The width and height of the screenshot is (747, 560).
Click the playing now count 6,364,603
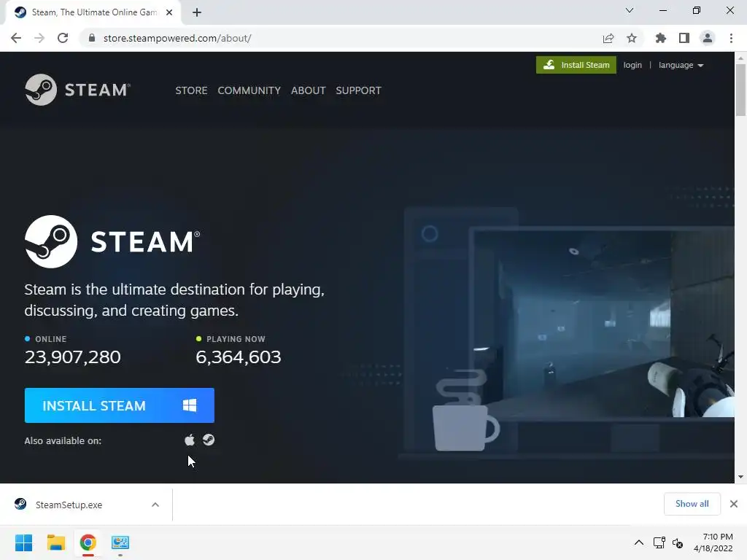(239, 357)
